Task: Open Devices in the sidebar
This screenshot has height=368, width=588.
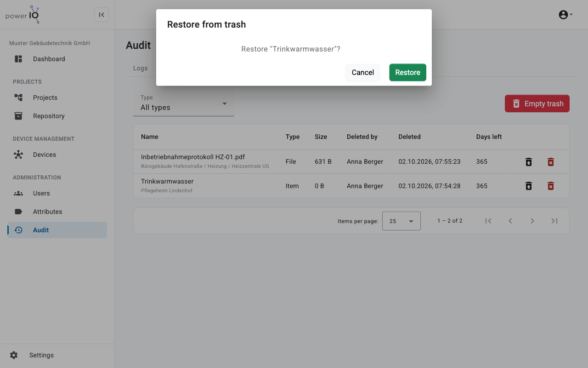Action: pyautogui.click(x=57, y=155)
